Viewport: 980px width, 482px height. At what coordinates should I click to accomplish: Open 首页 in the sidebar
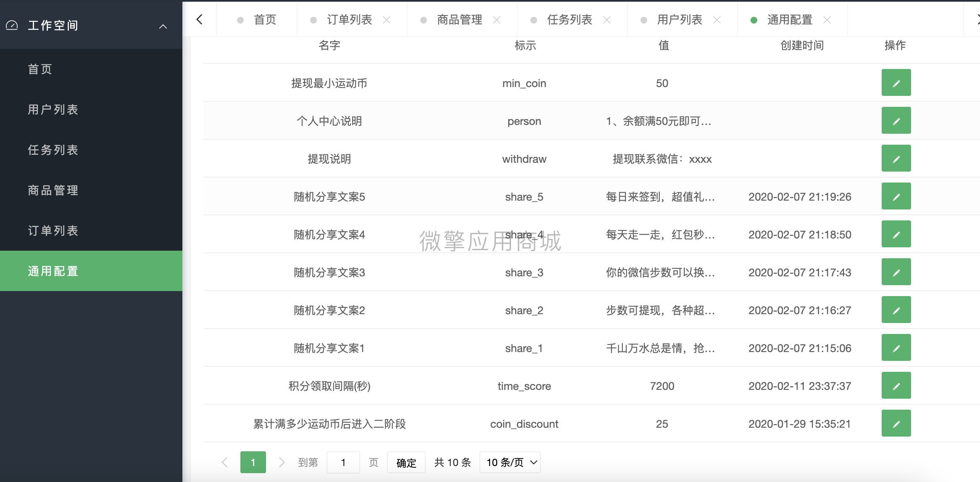[x=91, y=69]
